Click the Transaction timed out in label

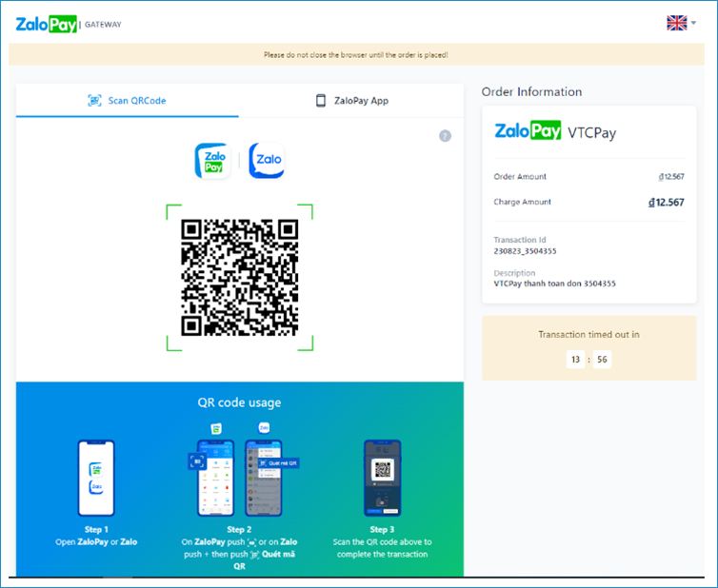[588, 335]
